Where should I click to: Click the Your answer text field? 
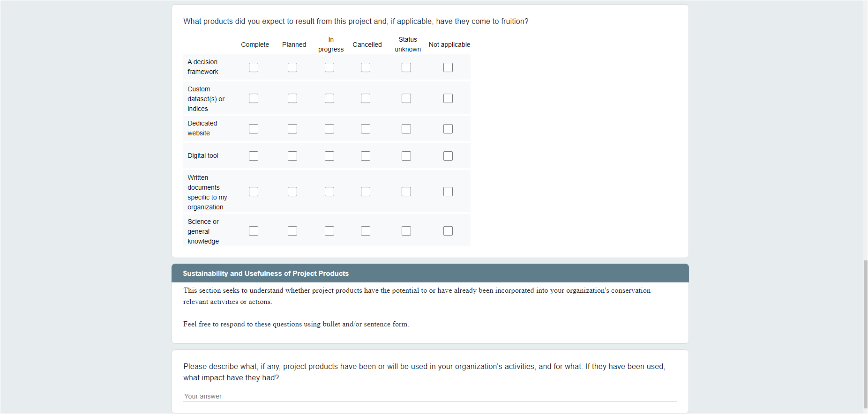430,396
